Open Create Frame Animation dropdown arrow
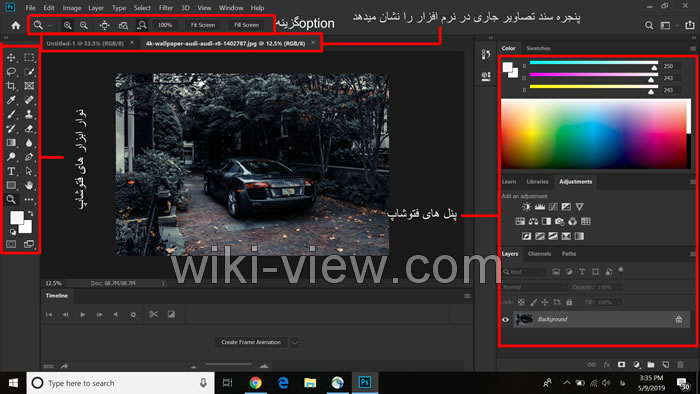This screenshot has width=700, height=394. tap(295, 343)
